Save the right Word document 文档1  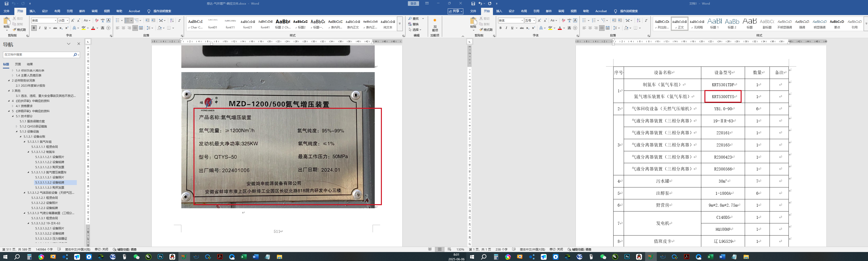[x=473, y=3]
